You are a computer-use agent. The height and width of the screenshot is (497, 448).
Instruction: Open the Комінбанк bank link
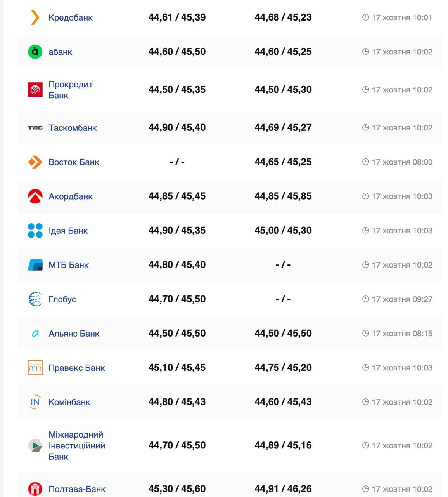[69, 402]
